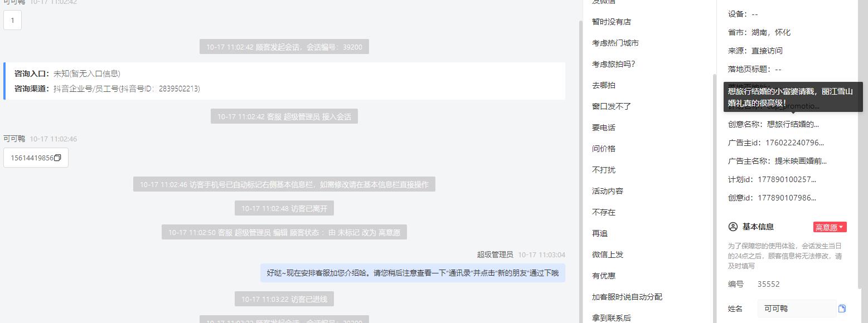This screenshot has height=323, width=868.
Task: Pick the 不打扰 quick reply
Action: (604, 170)
